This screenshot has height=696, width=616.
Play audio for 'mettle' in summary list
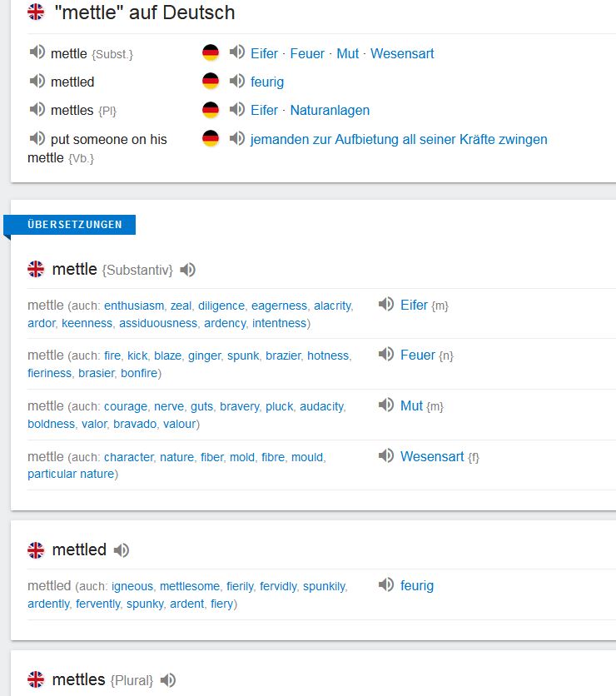click(37, 53)
